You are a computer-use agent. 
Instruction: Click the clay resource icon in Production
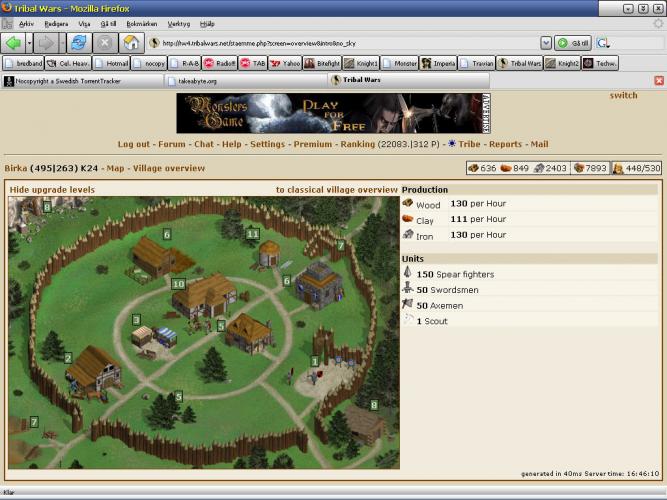[x=408, y=219]
